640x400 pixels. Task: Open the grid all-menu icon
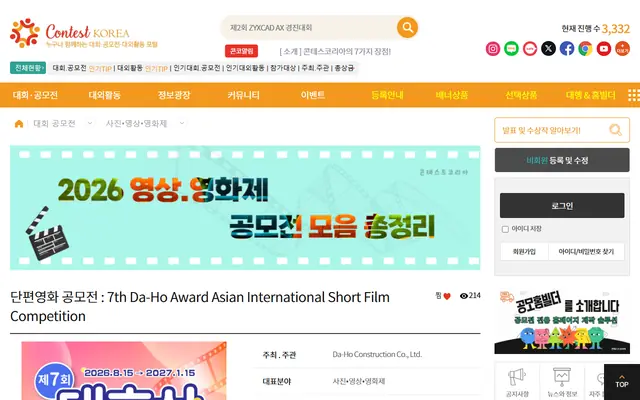coord(633,95)
